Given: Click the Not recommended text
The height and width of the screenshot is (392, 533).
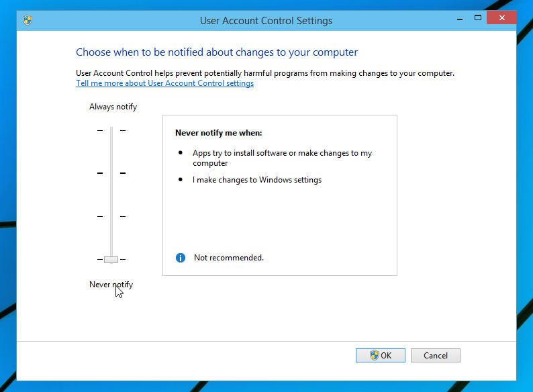Looking at the screenshot, I should [229, 258].
